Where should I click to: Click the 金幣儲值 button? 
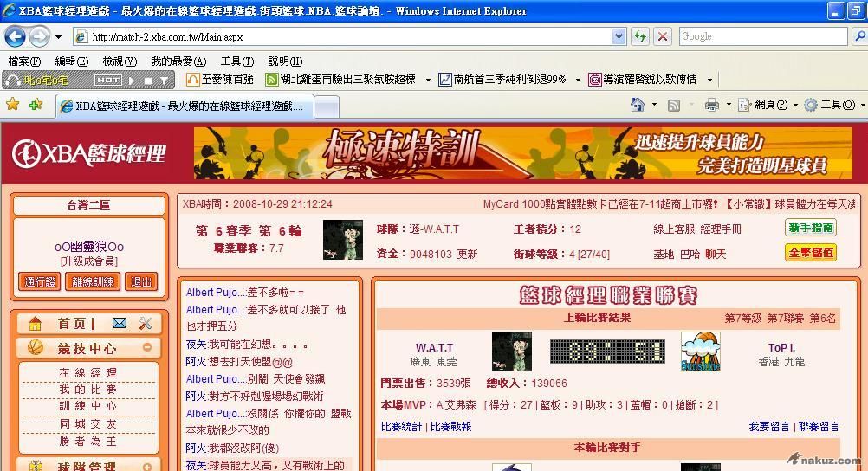tap(811, 252)
